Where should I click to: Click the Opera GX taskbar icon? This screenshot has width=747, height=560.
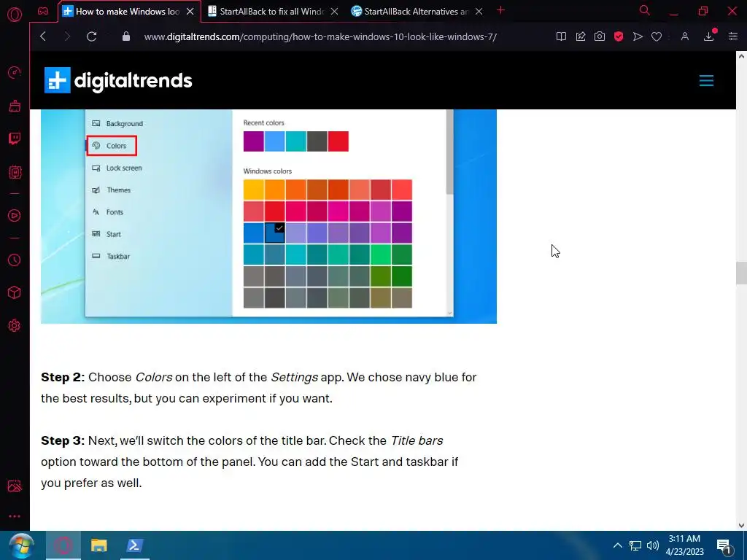pyautogui.click(x=63, y=545)
